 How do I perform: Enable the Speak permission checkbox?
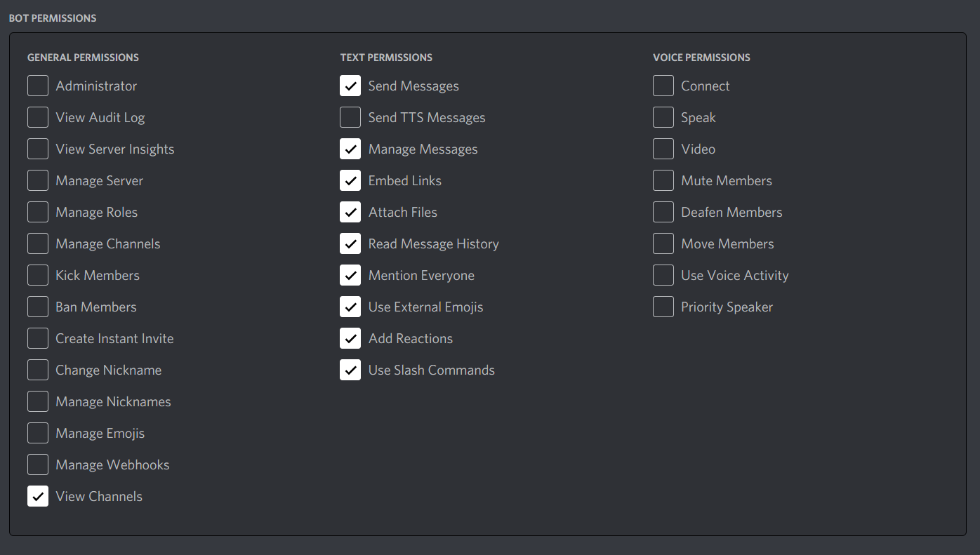663,117
